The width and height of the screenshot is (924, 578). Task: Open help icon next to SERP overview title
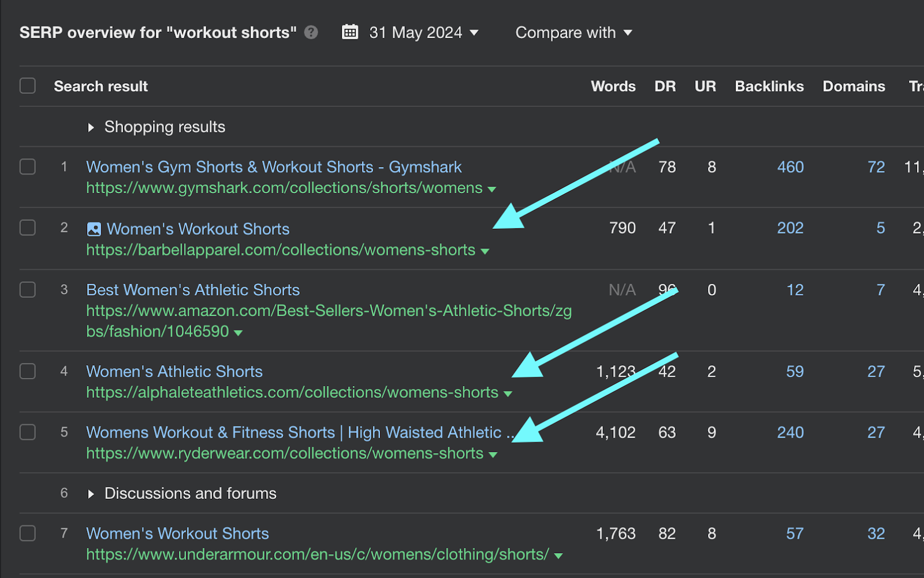point(311,32)
